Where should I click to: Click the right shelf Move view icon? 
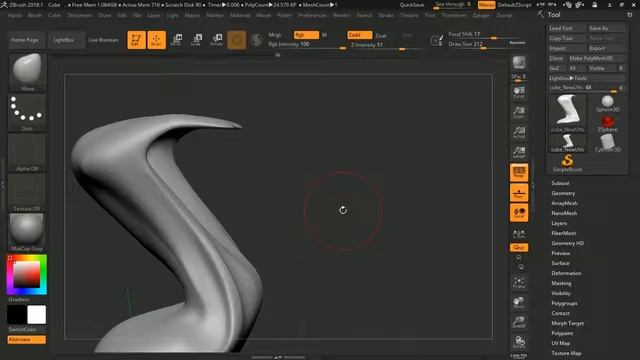pyautogui.click(x=519, y=302)
